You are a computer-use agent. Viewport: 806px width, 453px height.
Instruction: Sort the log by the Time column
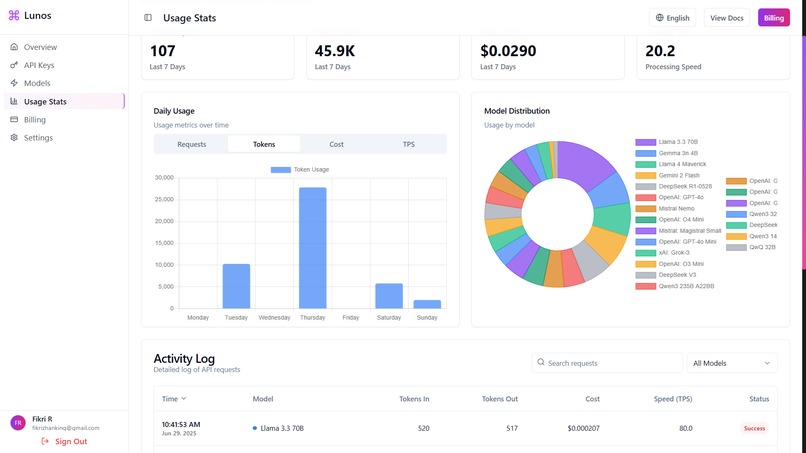pos(174,398)
